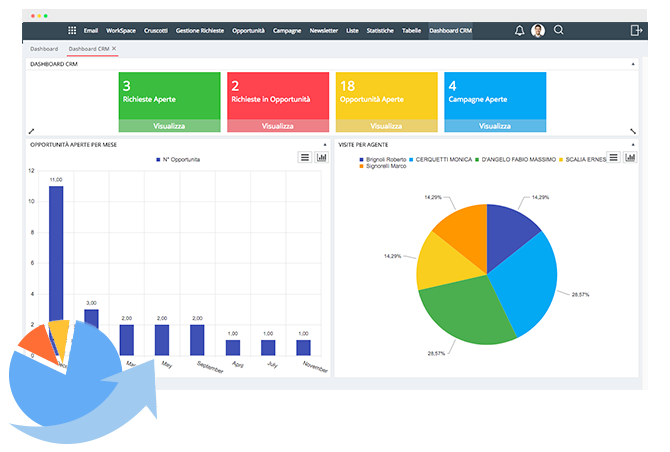Open chart menu in Visite per agente panel
This screenshot has height=452, width=670.
click(613, 157)
